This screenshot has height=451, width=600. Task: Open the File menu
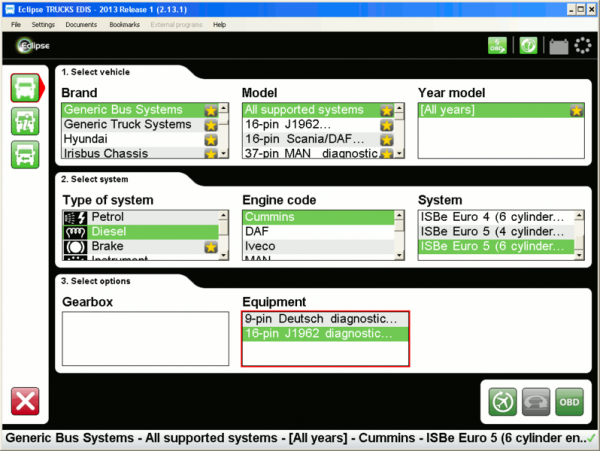(16, 24)
